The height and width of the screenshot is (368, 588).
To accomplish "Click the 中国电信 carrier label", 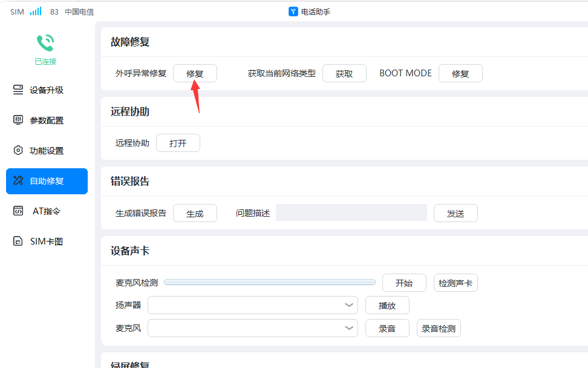I will point(79,12).
